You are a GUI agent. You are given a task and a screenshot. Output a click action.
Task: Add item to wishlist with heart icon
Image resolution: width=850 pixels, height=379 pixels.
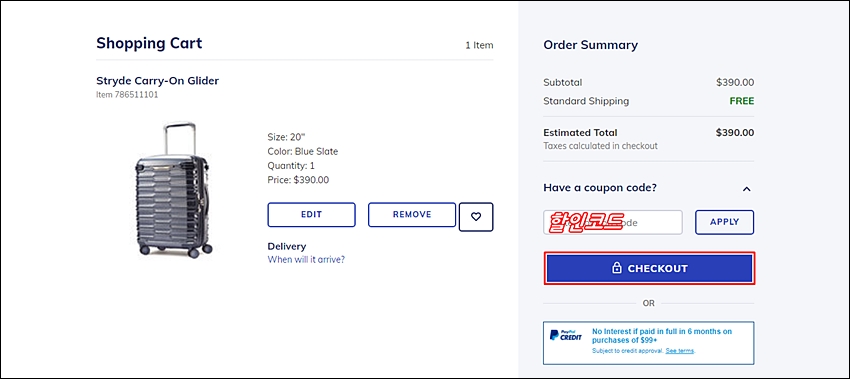pyautogui.click(x=476, y=217)
